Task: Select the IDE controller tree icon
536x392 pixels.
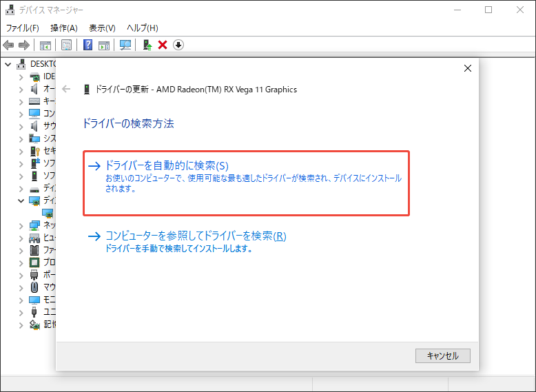Action: pos(34,76)
